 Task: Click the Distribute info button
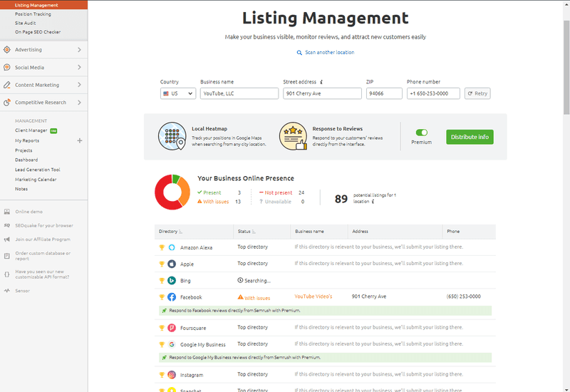(470, 137)
